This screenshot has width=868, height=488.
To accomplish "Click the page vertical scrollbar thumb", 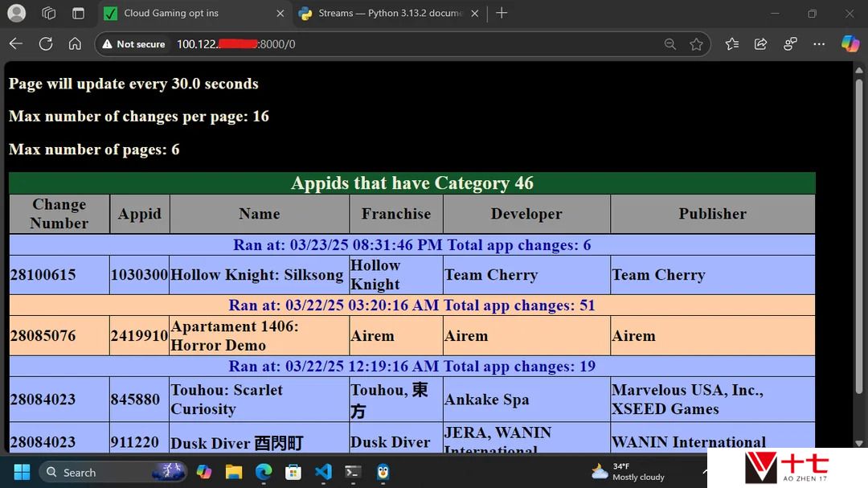I will (858, 236).
